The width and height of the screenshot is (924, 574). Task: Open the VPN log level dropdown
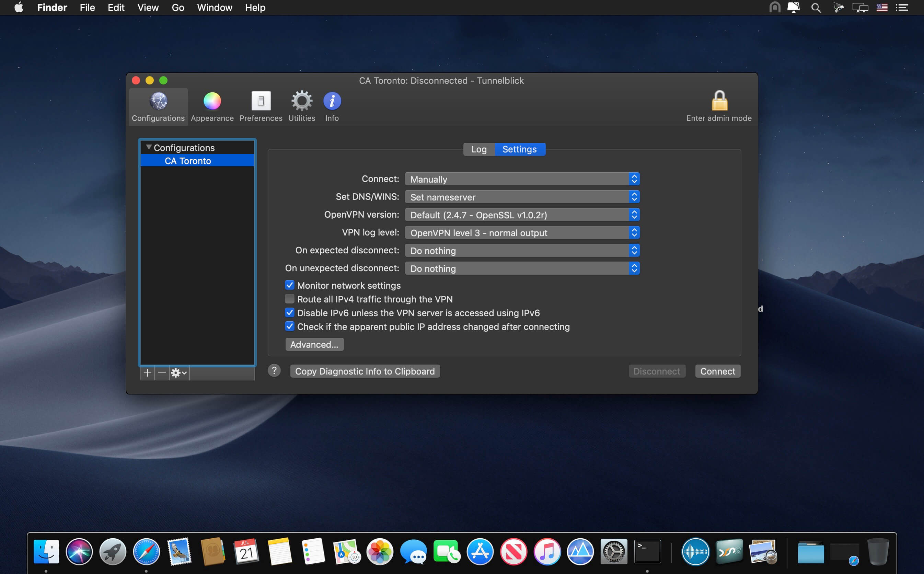pos(522,233)
